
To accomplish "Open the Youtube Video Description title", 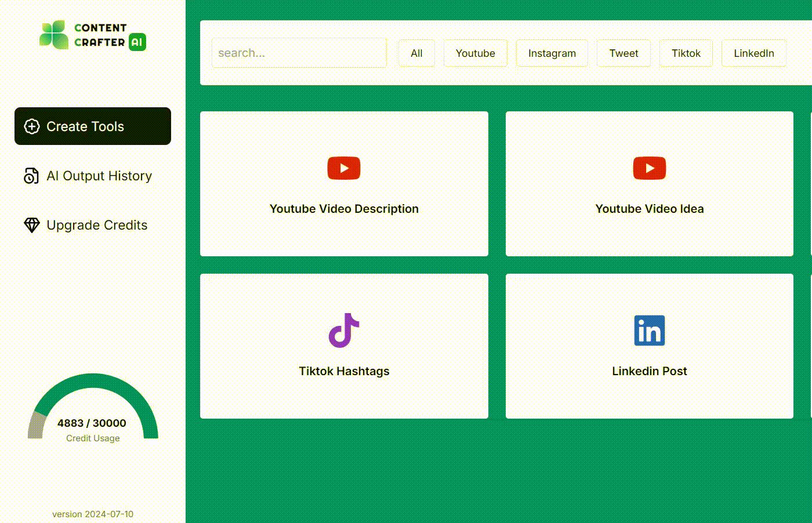I will click(x=344, y=209).
